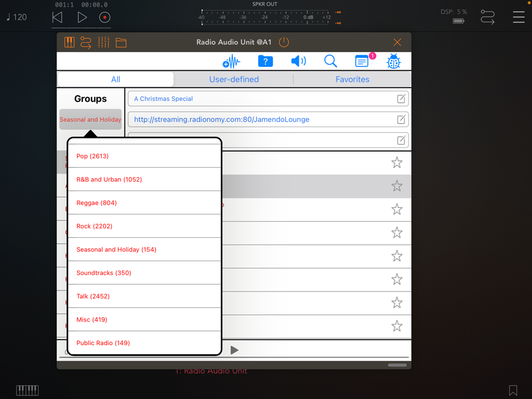Click the speaker volume icon
The width and height of the screenshot is (532, 399).
298,61
